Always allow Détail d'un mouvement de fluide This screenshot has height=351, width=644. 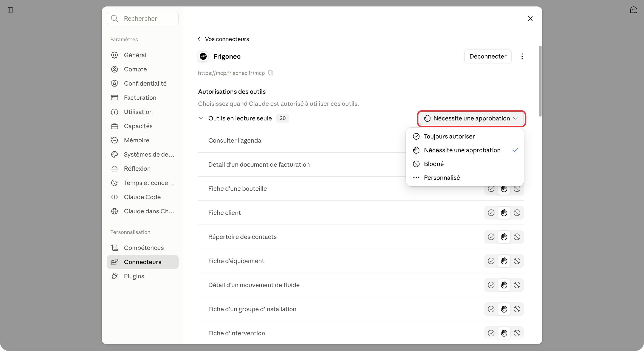coord(491,285)
